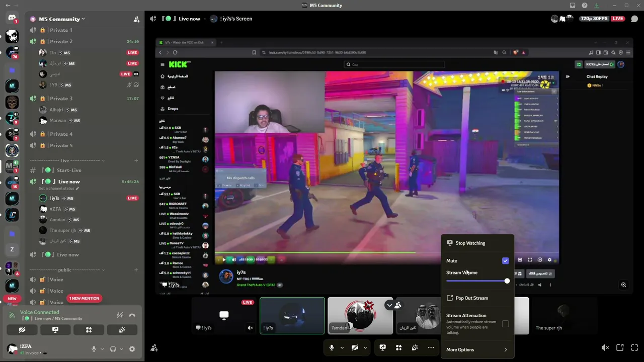
Task: Open the Z server icon in sidebar
Action: click(x=12, y=250)
